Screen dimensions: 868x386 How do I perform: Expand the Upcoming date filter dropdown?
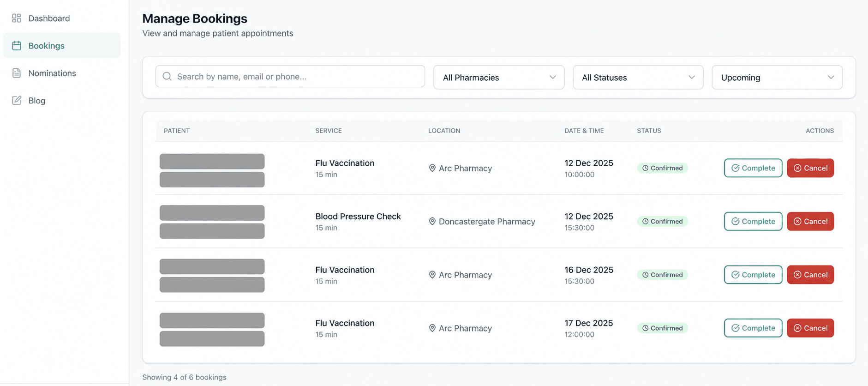pyautogui.click(x=777, y=77)
